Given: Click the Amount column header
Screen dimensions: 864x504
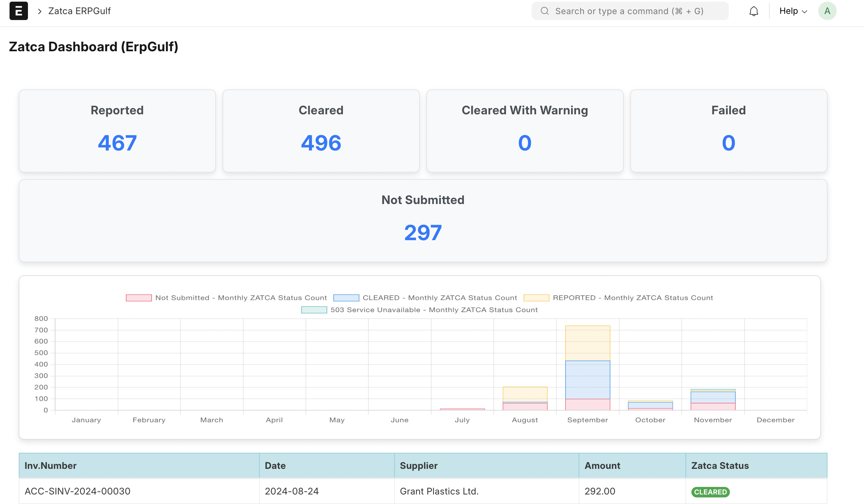Looking at the screenshot, I should tap(632, 465).
